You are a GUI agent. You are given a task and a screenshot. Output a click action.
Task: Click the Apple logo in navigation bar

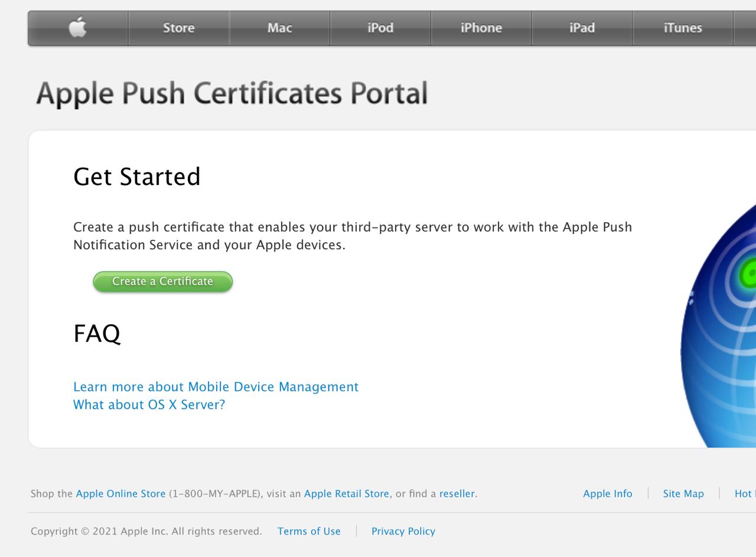(77, 28)
